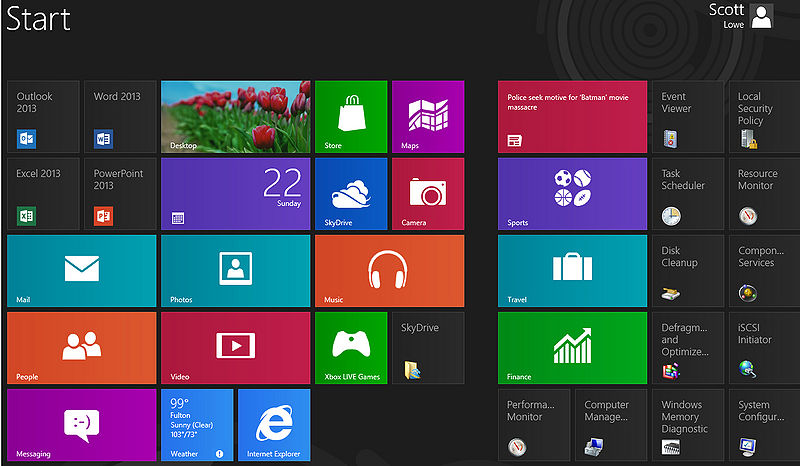The image size is (800, 466).
Task: Launch PowerPoint 2013 tile
Action: point(119,194)
